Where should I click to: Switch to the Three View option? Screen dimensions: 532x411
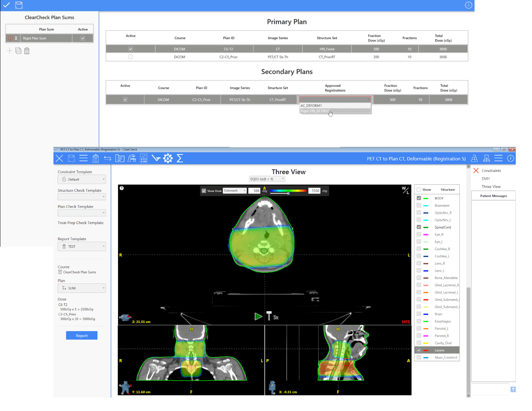pyautogui.click(x=491, y=187)
